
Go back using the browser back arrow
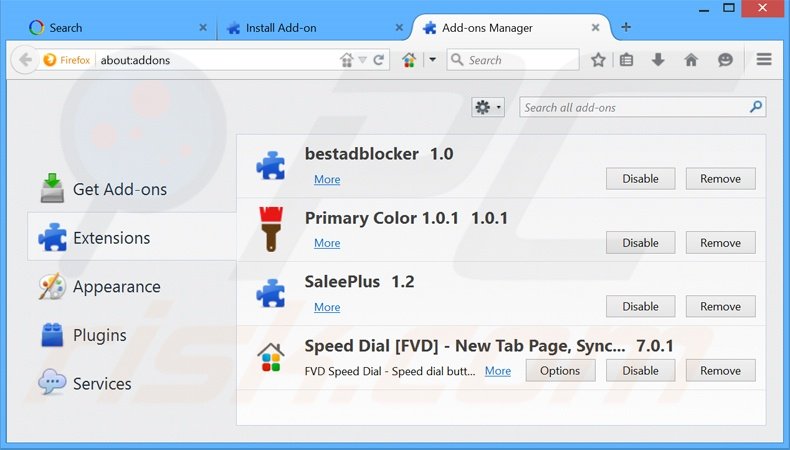[25, 60]
